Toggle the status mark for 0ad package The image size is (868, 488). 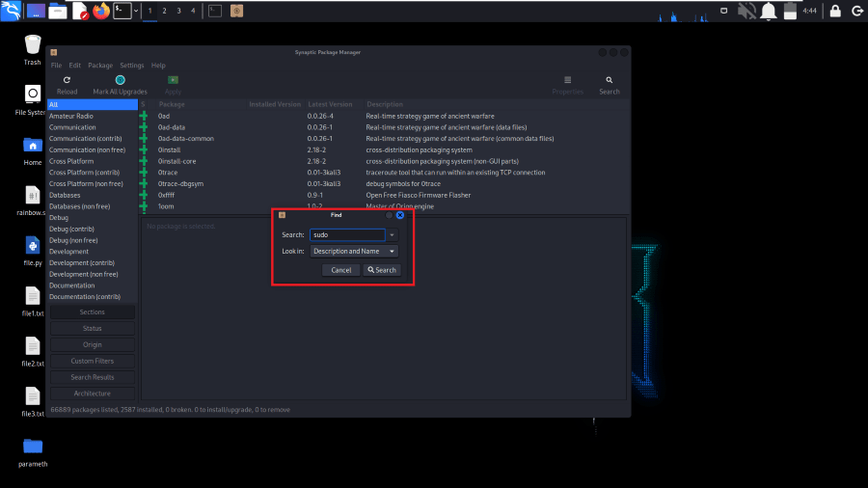[x=144, y=116]
